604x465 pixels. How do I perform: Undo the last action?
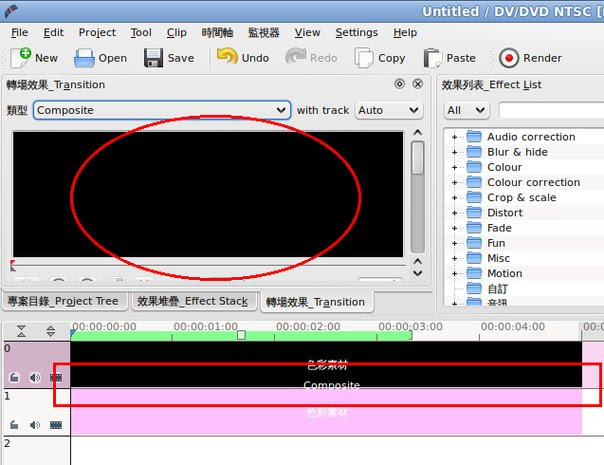click(243, 58)
